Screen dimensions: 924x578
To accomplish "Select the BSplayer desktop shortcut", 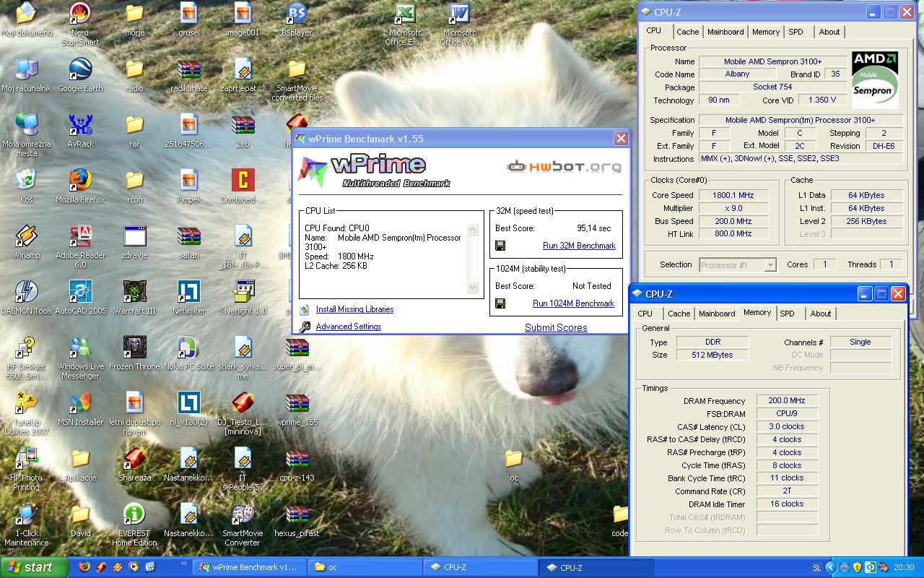I will click(297, 13).
